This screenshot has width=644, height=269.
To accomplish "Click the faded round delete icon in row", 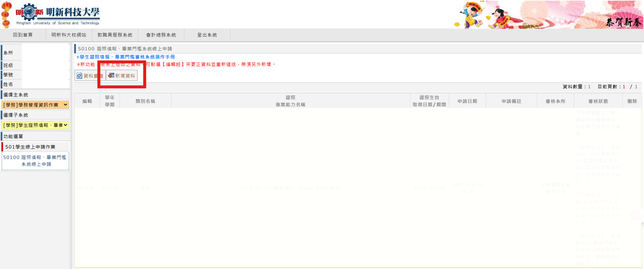I will 635,216.
